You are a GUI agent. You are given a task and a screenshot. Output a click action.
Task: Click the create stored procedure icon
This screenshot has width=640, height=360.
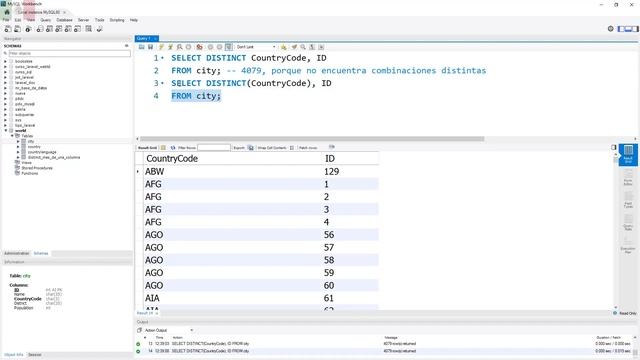click(x=68, y=29)
